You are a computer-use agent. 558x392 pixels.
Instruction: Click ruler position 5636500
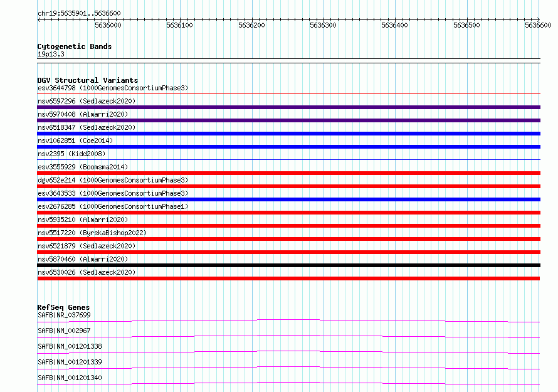click(466, 25)
